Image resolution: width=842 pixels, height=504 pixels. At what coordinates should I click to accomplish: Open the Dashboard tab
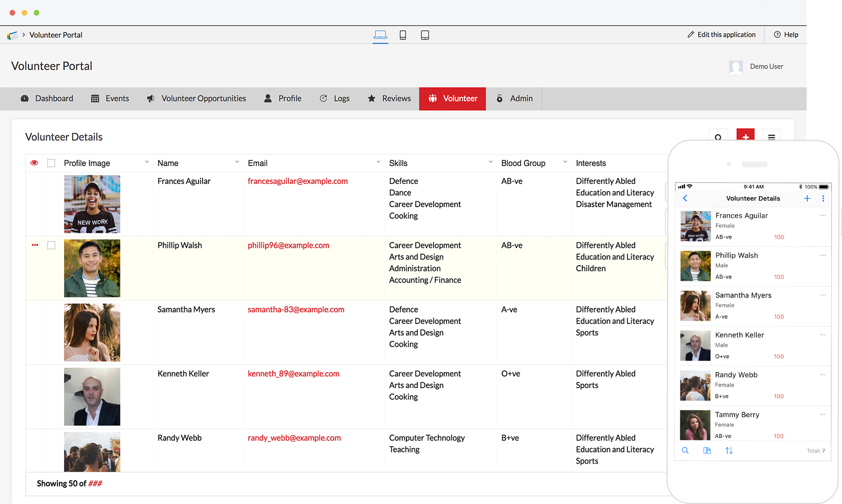[x=46, y=99]
